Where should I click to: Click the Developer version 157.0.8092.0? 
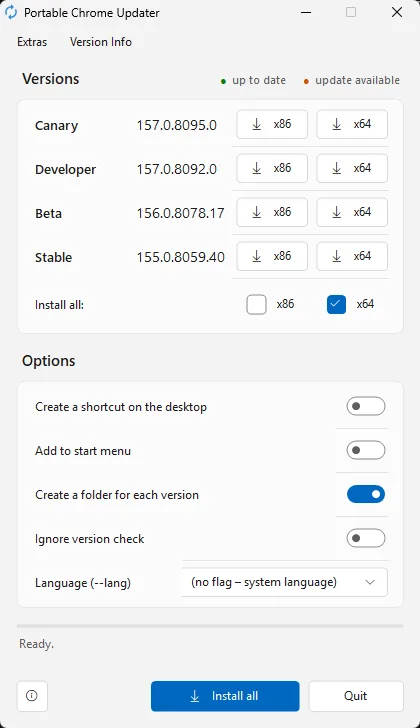pyautogui.click(x=176, y=169)
